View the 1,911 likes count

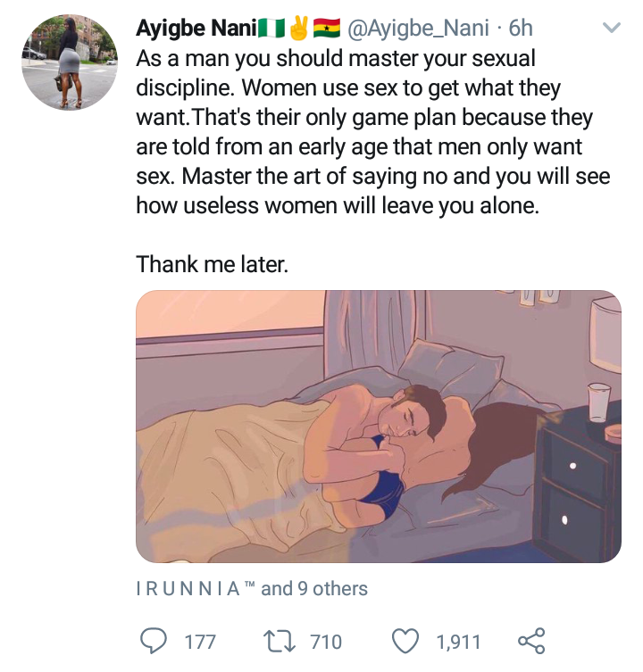pos(458,642)
